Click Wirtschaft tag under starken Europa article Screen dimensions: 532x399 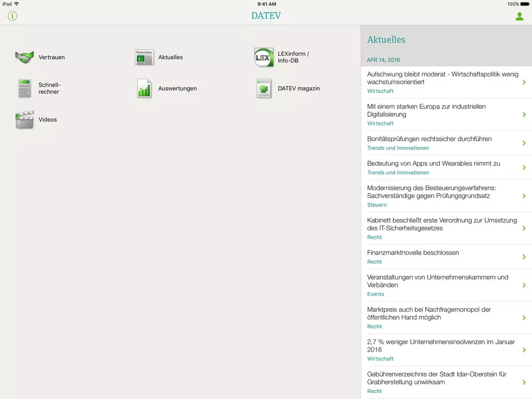[380, 123]
